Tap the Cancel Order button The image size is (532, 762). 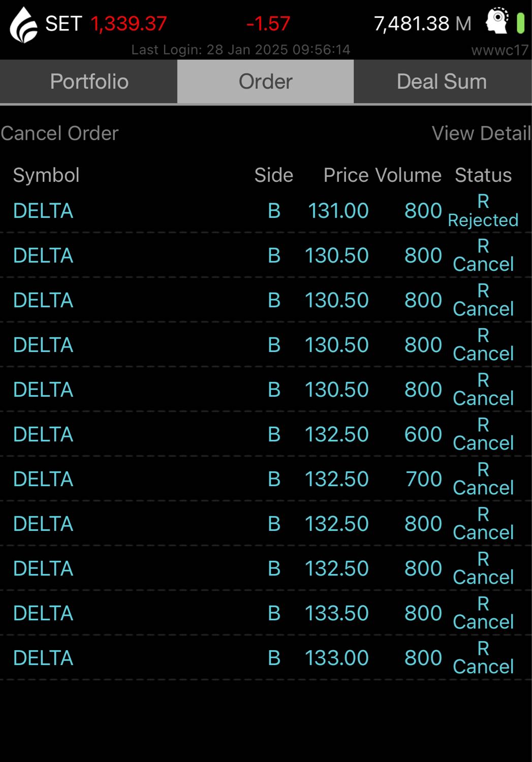click(59, 134)
